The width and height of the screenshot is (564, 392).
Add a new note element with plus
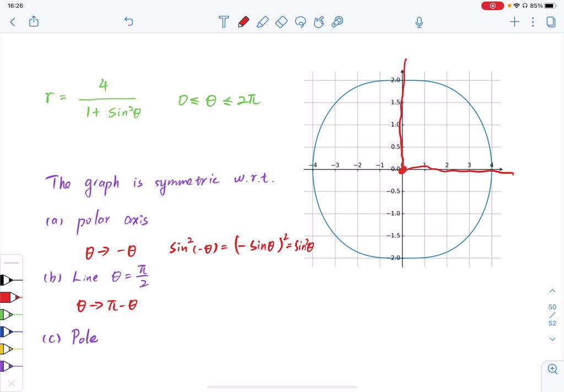[514, 22]
